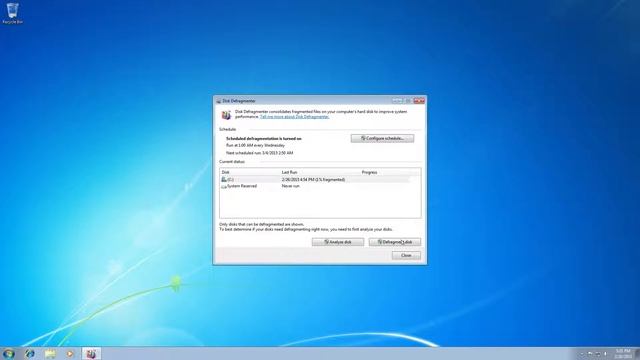The height and width of the screenshot is (360, 640).
Task: Open the network tray icon
Action: (598, 353)
